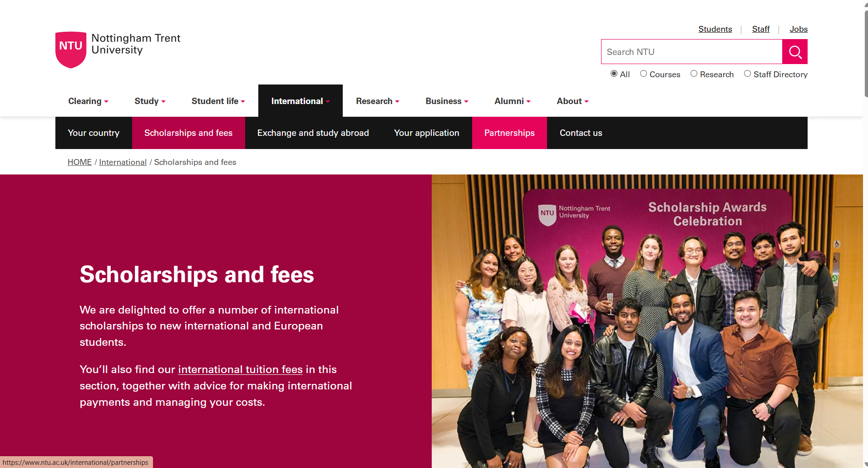868x468 pixels.
Task: Click the Scholarship Awards Celebration photo
Action: tap(647, 321)
